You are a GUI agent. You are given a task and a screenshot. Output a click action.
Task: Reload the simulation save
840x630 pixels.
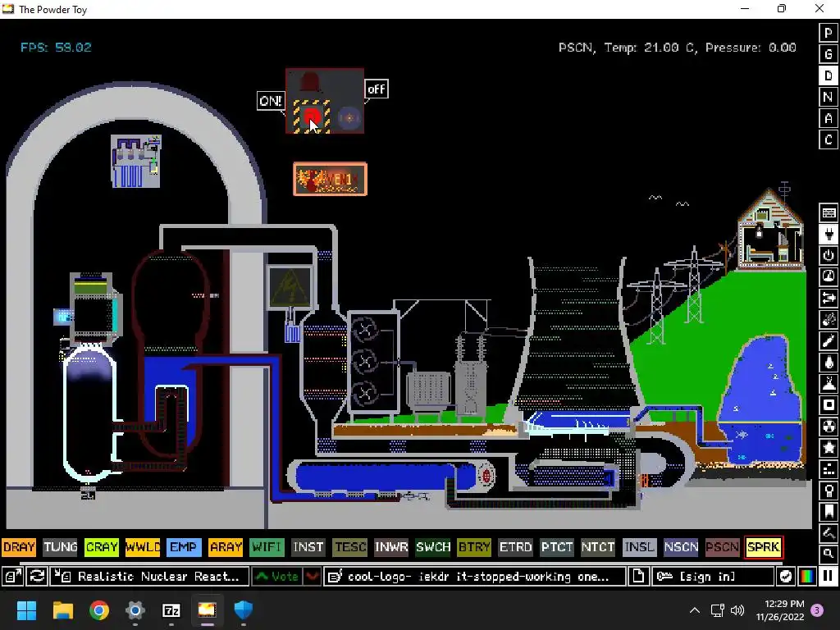pyautogui.click(x=37, y=577)
